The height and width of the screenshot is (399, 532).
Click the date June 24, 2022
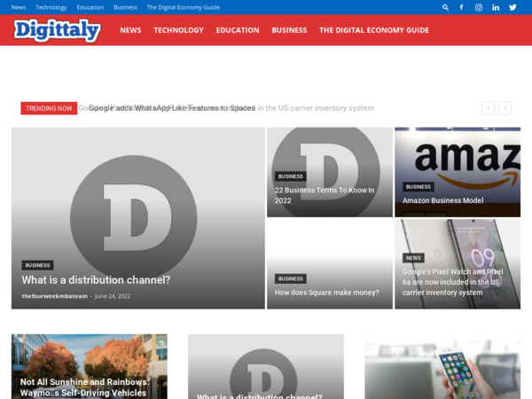coord(113,296)
